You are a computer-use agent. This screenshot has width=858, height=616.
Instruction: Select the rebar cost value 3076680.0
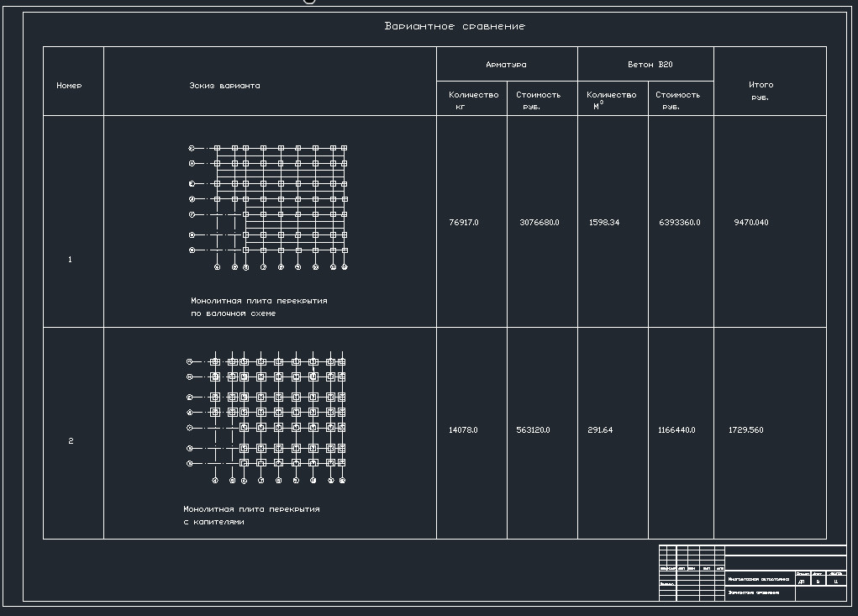tap(540, 223)
